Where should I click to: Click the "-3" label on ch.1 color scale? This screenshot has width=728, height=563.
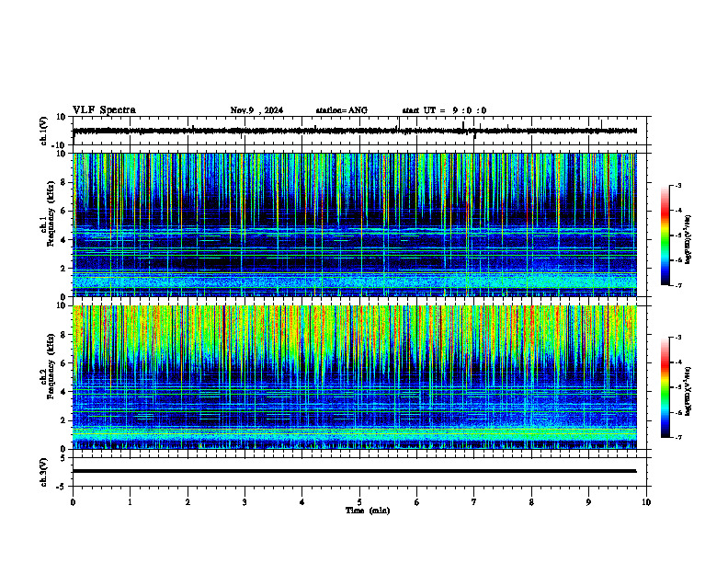point(677,185)
